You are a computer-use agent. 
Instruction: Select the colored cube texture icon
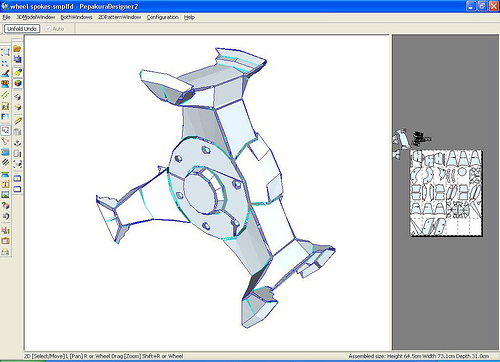tap(18, 83)
